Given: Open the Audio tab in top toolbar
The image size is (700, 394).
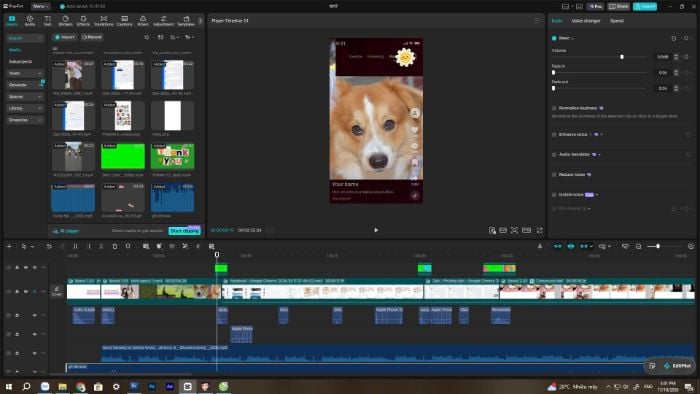Looking at the screenshot, I should click(x=29, y=21).
